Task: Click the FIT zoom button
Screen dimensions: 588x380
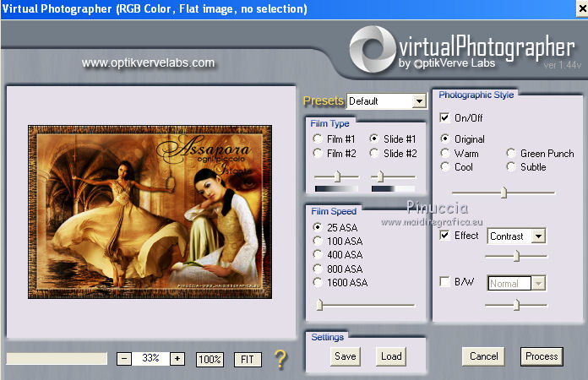Action: coord(248,360)
